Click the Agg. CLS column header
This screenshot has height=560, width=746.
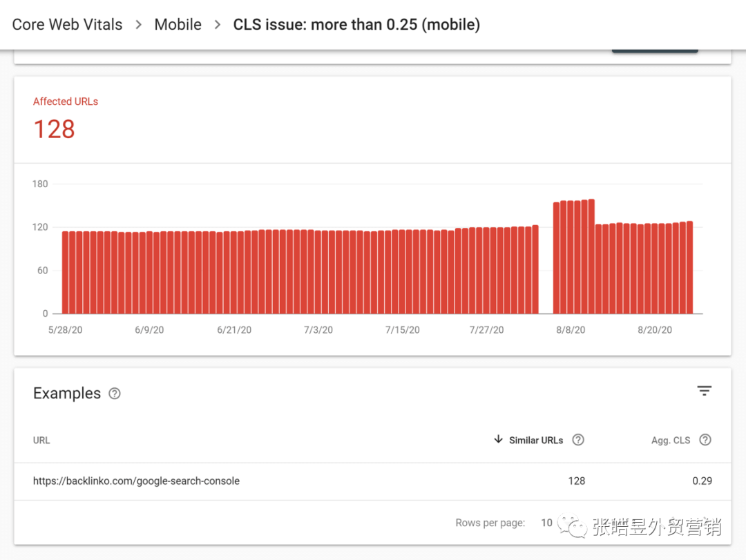[x=670, y=440]
